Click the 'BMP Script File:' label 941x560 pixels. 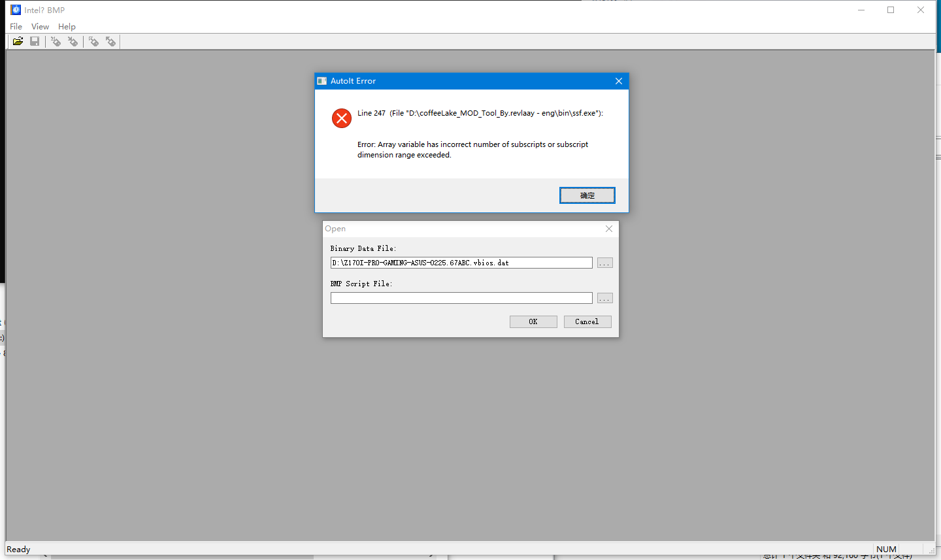[x=361, y=284]
